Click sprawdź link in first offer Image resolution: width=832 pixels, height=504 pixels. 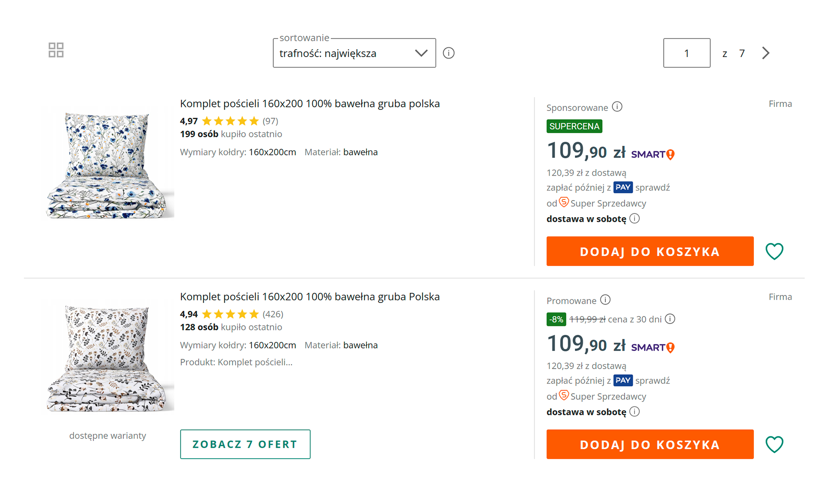[653, 188]
